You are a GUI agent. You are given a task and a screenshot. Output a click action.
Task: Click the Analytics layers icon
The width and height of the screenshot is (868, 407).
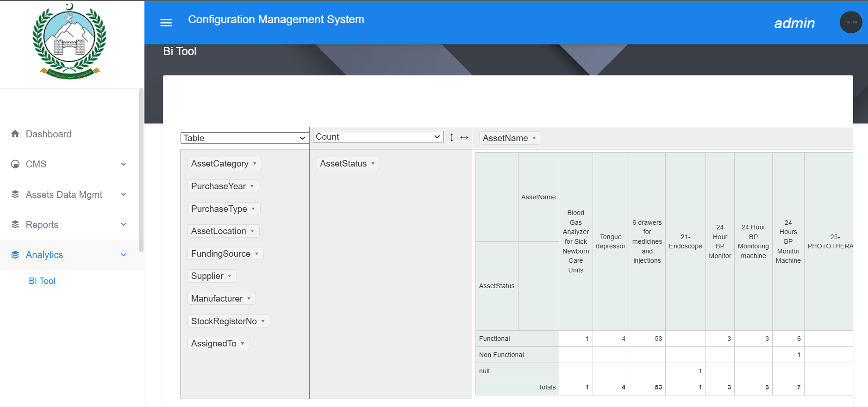coord(15,255)
